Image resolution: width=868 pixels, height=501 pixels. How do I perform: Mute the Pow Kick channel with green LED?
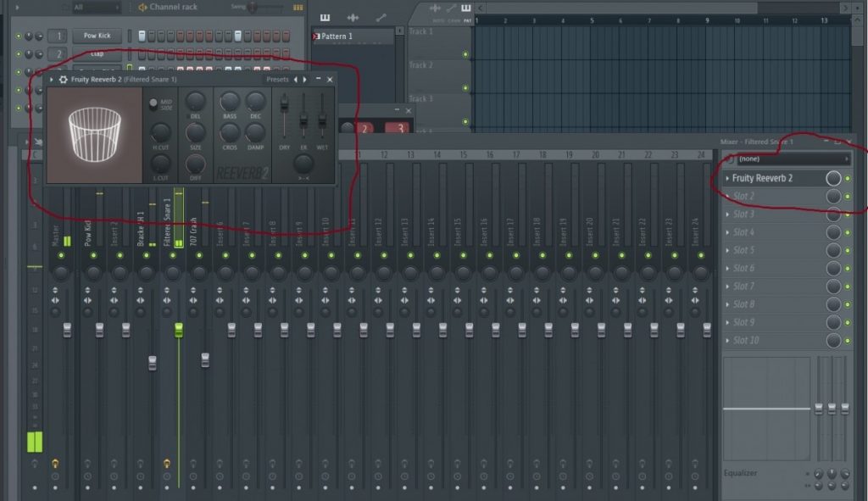pos(19,36)
